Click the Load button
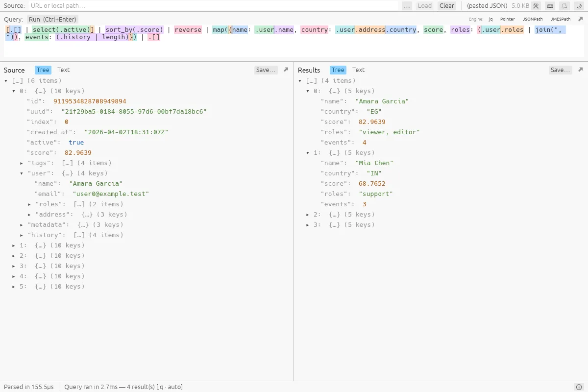 pos(425,6)
